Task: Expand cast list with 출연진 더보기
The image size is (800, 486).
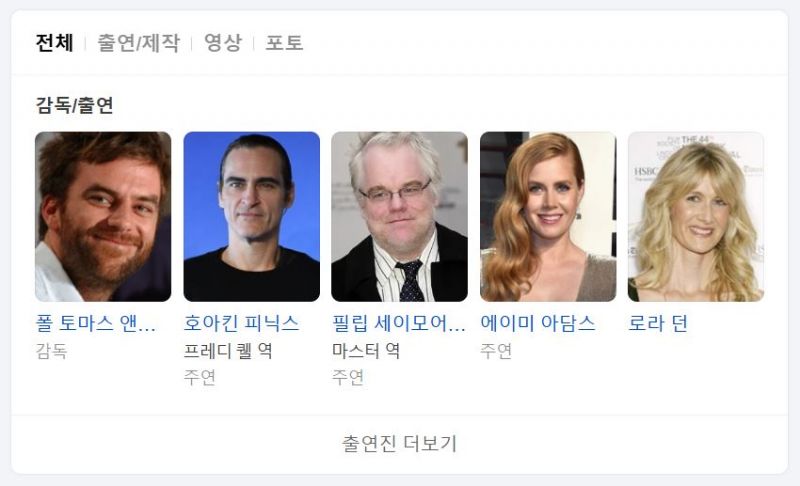Action: tap(399, 444)
